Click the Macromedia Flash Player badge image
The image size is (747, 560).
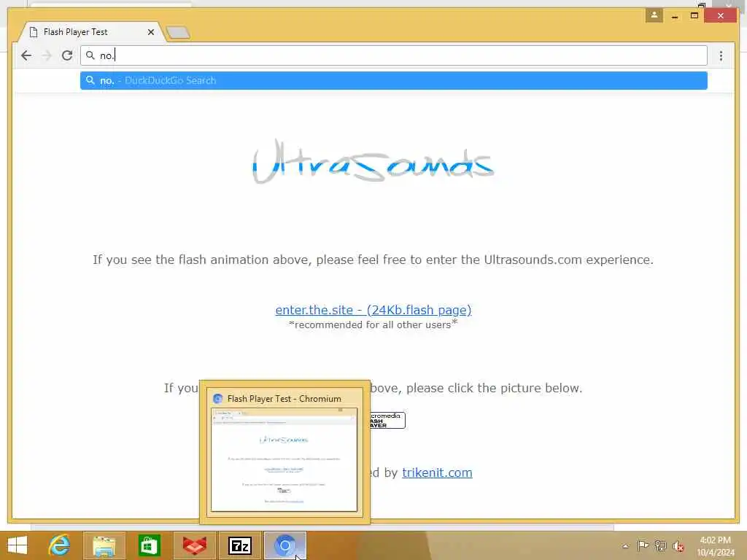387,421
